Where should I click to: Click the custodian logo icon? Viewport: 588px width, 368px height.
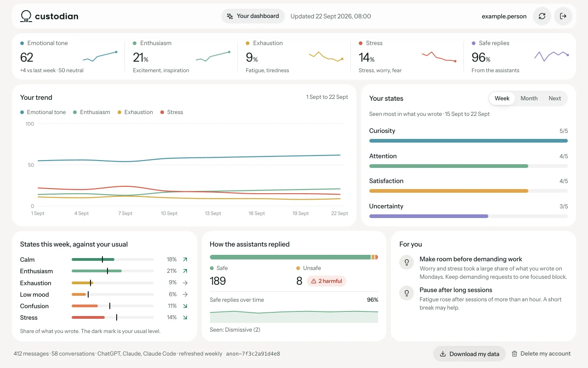click(26, 16)
